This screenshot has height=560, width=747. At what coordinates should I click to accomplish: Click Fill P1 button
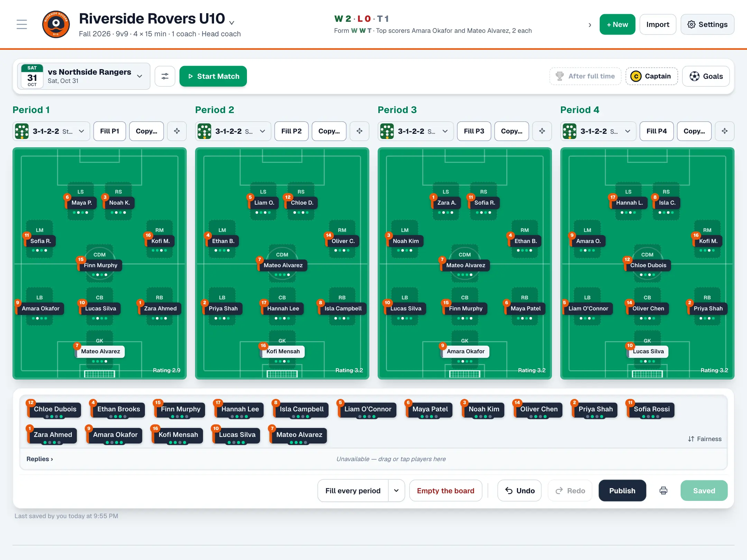pyautogui.click(x=110, y=131)
